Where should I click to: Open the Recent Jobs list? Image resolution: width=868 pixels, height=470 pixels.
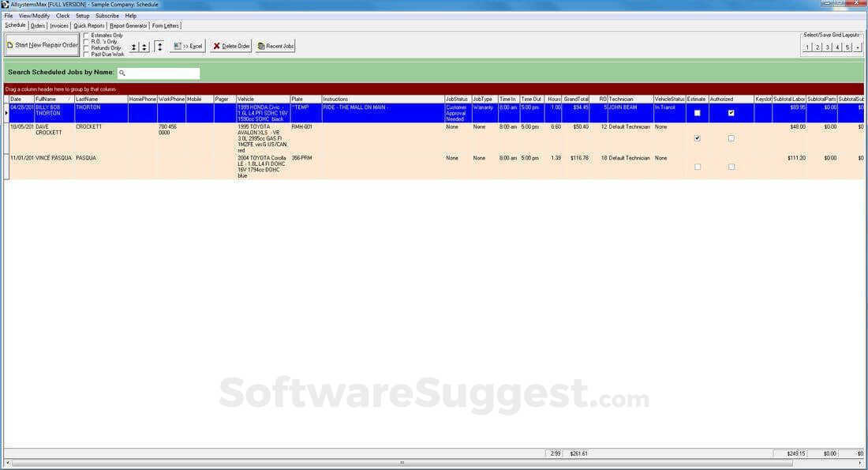[x=275, y=46]
